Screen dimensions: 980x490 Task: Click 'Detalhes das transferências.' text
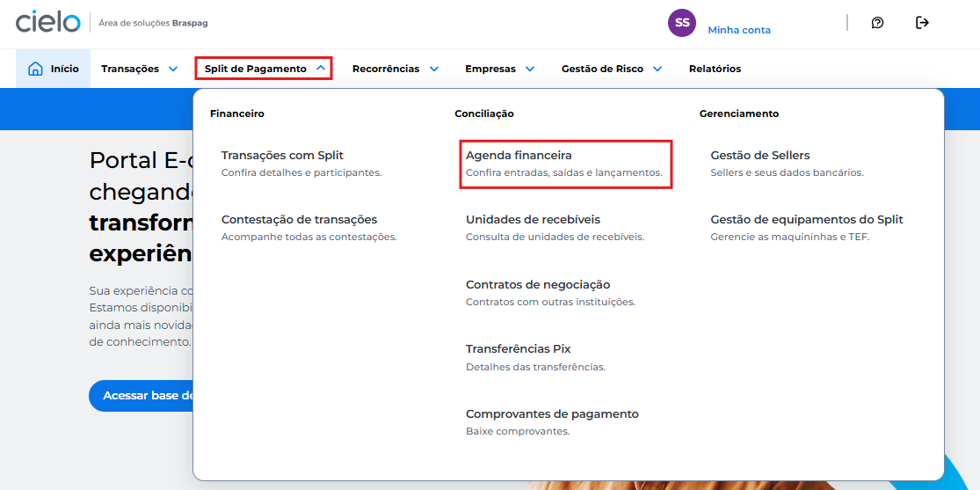(535, 367)
